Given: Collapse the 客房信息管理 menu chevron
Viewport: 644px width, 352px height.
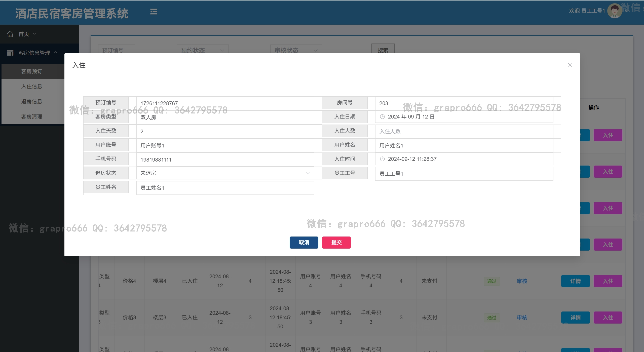Looking at the screenshot, I should (x=56, y=52).
